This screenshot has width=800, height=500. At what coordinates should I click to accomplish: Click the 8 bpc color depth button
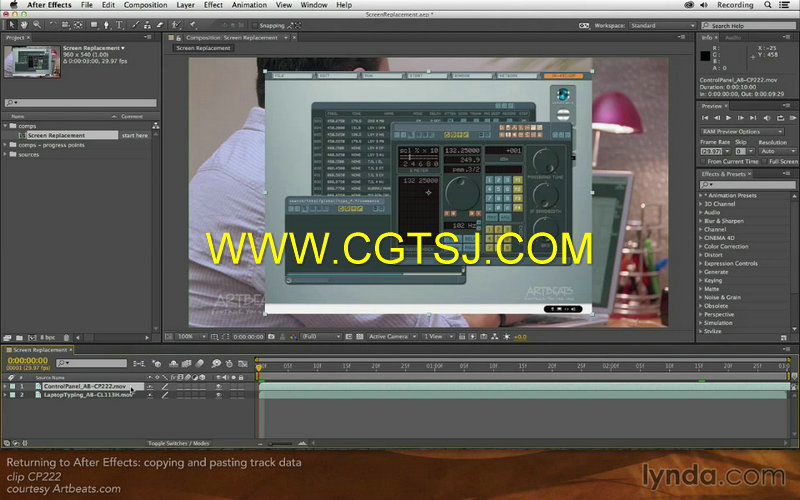(x=47, y=338)
